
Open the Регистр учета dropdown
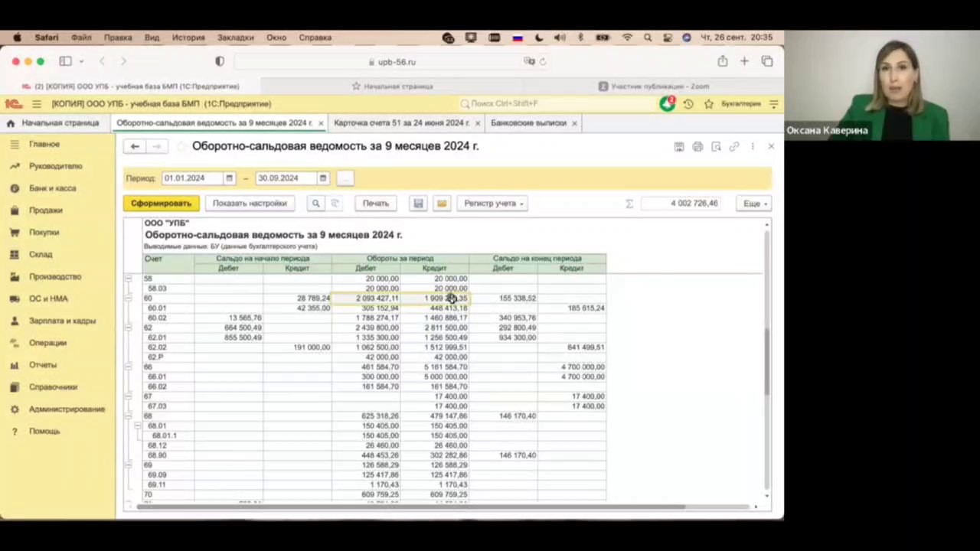pos(493,204)
